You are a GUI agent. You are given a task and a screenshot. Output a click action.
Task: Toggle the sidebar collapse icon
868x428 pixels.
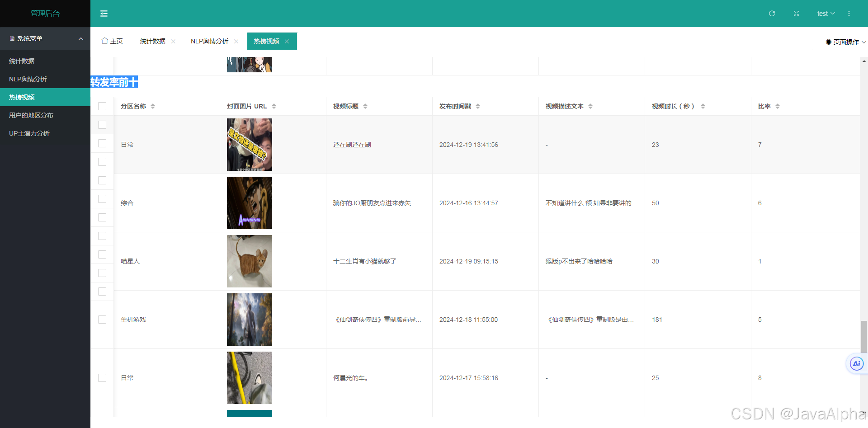click(104, 14)
